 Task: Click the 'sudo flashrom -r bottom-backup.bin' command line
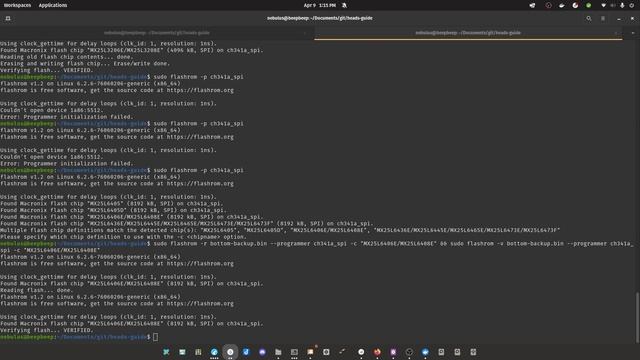[317, 247]
